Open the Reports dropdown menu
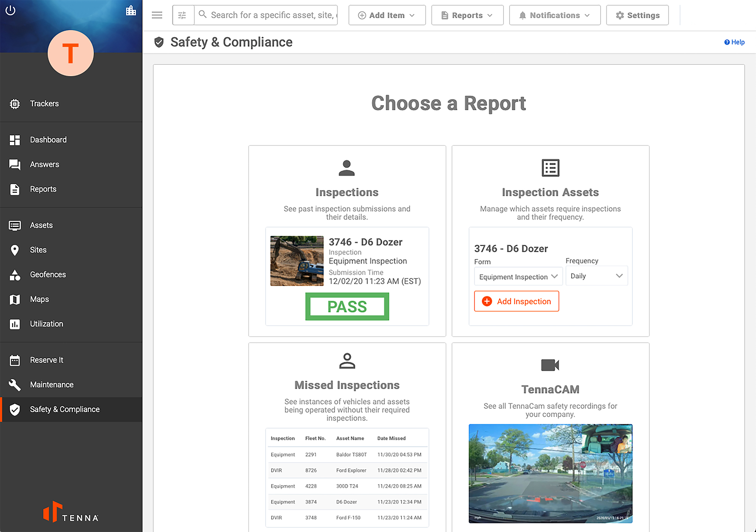Screen dimensions: 756x532 (466, 14)
